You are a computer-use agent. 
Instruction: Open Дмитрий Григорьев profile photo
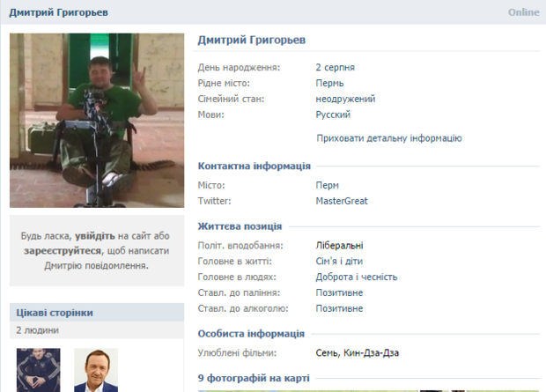tap(97, 121)
